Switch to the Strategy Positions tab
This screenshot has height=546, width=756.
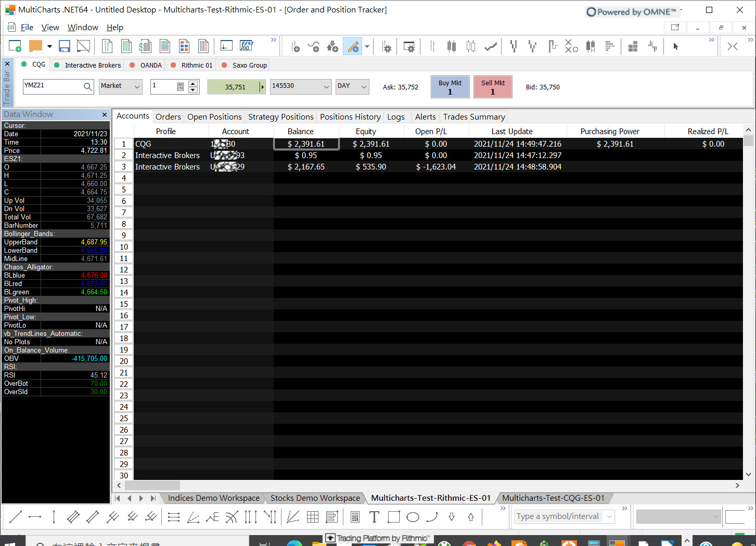[x=281, y=117]
